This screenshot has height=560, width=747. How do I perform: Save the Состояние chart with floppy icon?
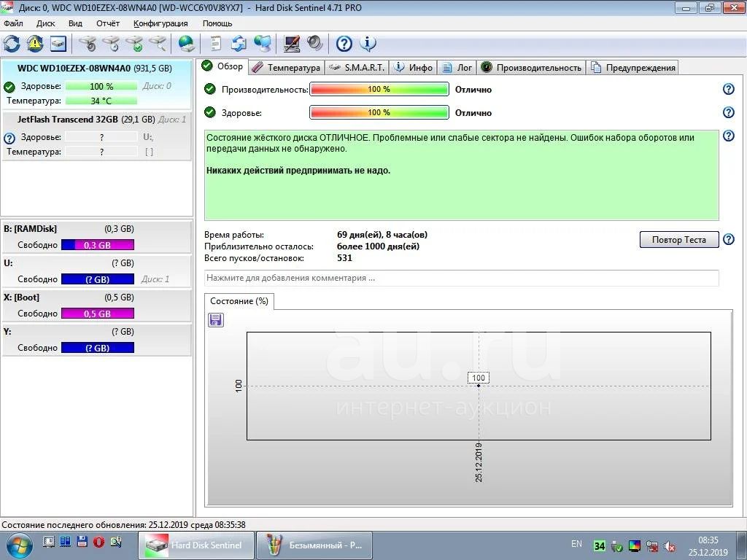pos(216,320)
